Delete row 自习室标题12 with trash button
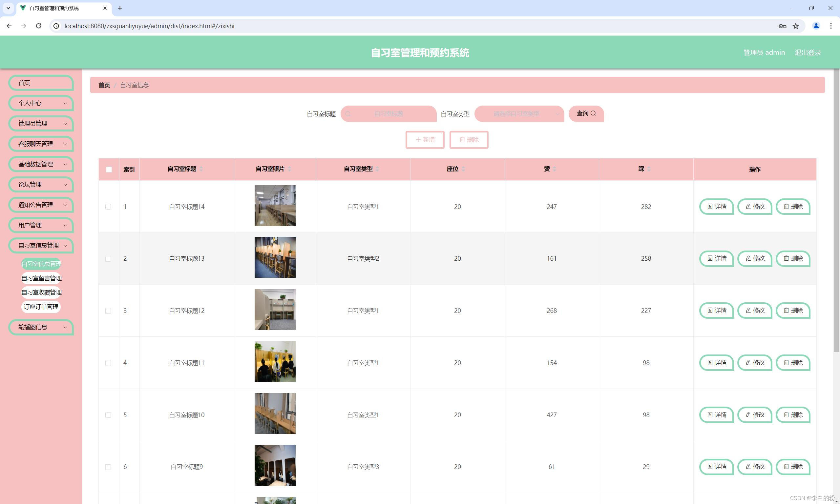This screenshot has width=840, height=504. click(793, 311)
